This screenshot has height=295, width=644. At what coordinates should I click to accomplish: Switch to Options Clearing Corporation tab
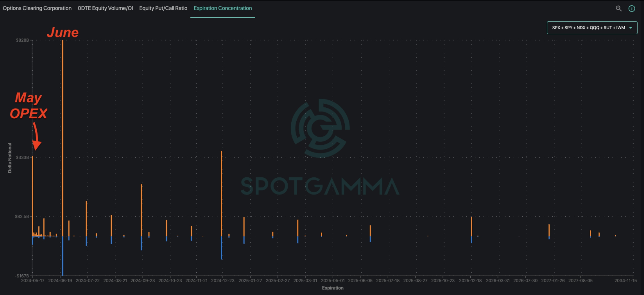point(37,8)
